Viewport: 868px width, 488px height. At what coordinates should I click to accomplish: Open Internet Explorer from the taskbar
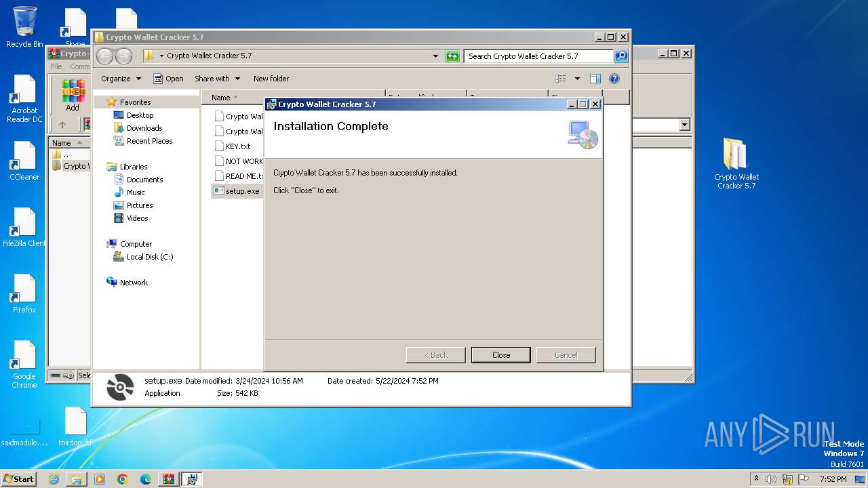[54, 479]
